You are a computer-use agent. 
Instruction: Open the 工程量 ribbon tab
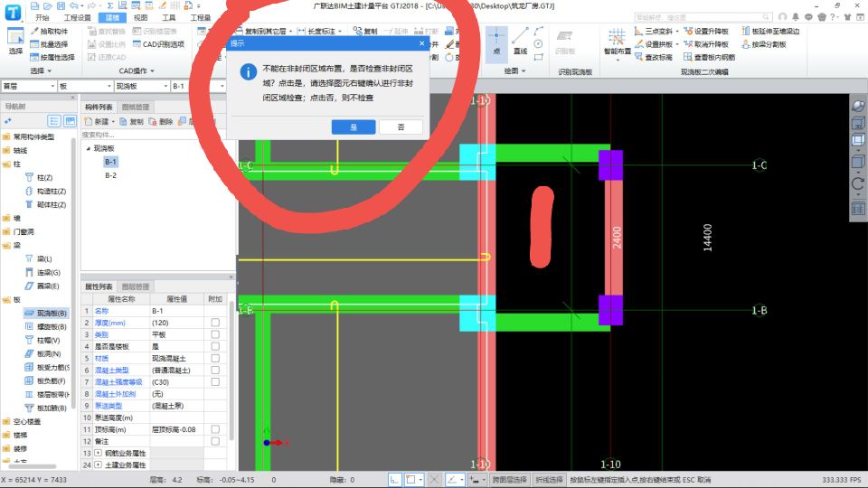(201, 18)
